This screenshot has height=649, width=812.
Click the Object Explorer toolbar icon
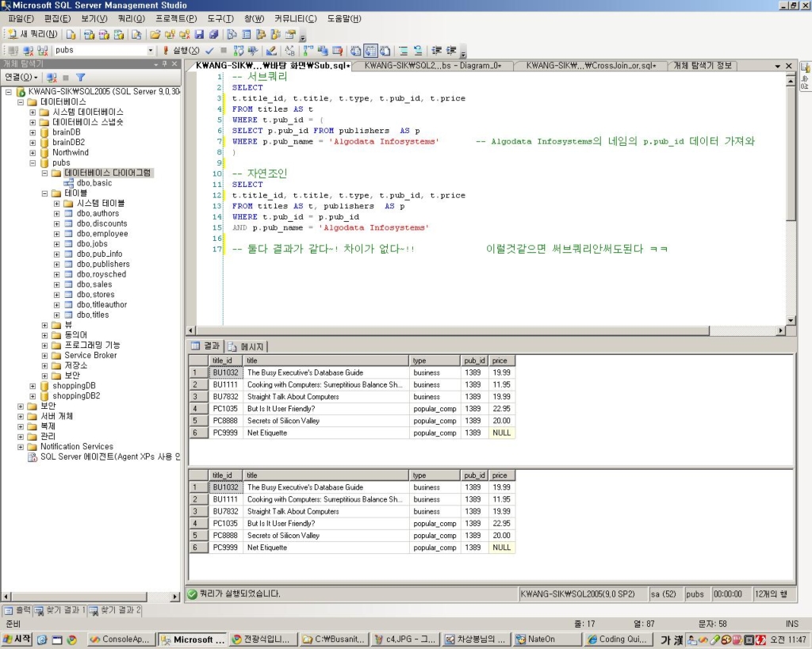[x=261, y=35]
